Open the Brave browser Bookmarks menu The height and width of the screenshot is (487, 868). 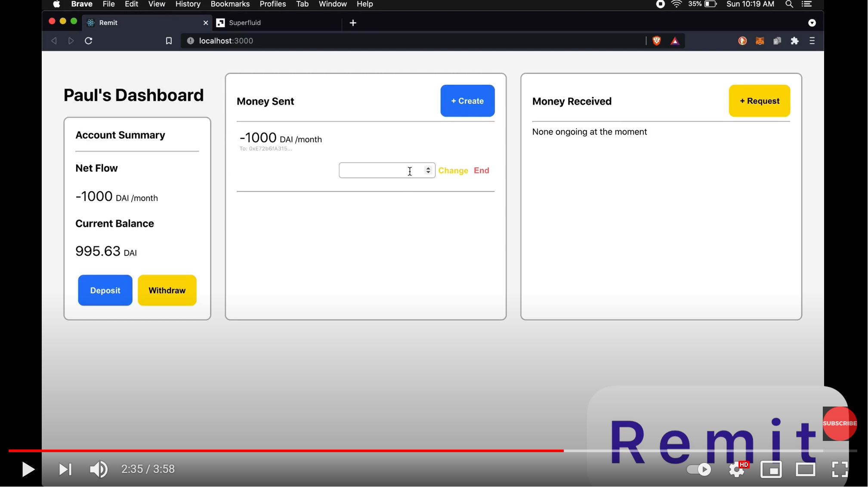point(230,5)
